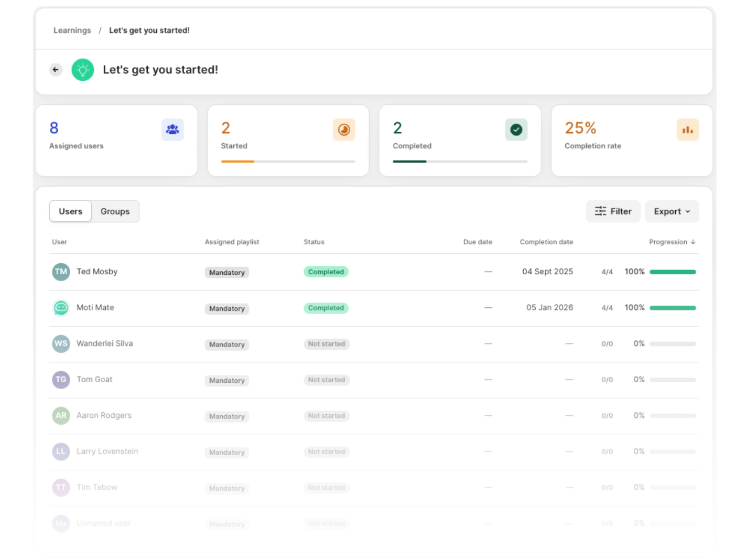Click Tom Goat's TG avatar
Viewport: 746px width, 560px height.
[x=61, y=380]
